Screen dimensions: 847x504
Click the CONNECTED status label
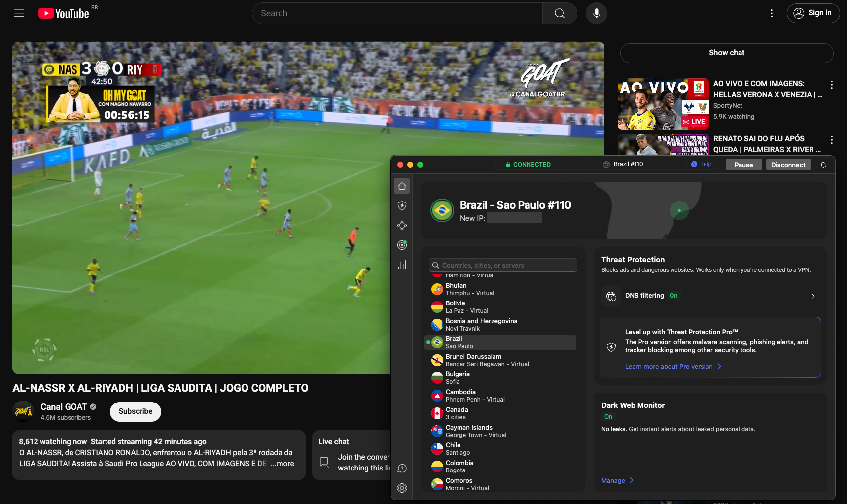(x=528, y=165)
